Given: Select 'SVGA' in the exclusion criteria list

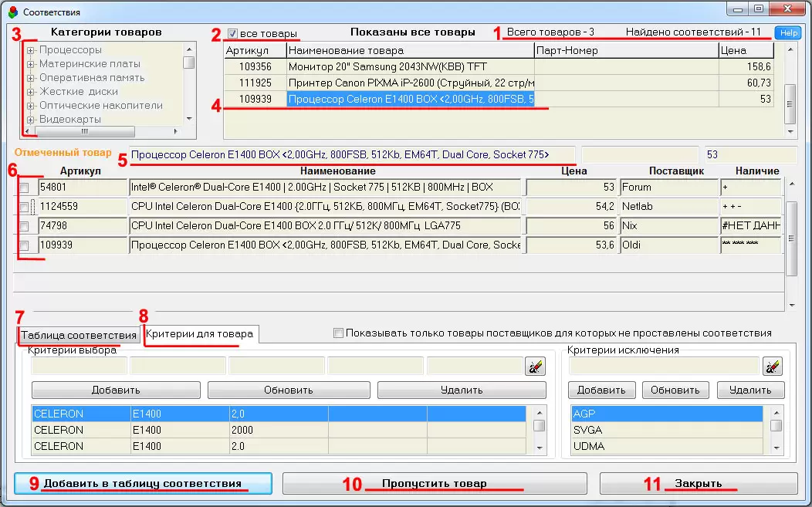Looking at the screenshot, I should [x=587, y=430].
